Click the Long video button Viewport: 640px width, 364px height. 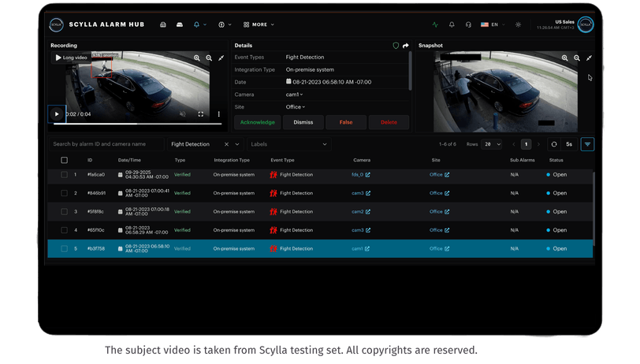pos(71,58)
